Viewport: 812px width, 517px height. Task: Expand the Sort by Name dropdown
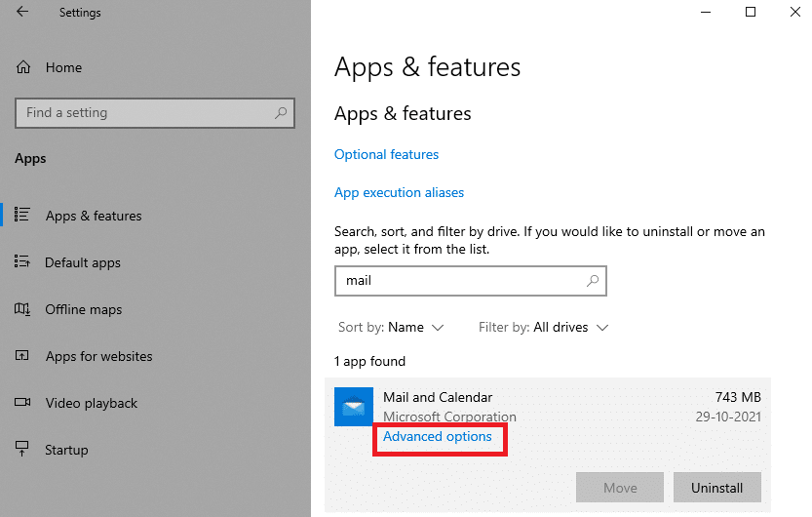[391, 328]
